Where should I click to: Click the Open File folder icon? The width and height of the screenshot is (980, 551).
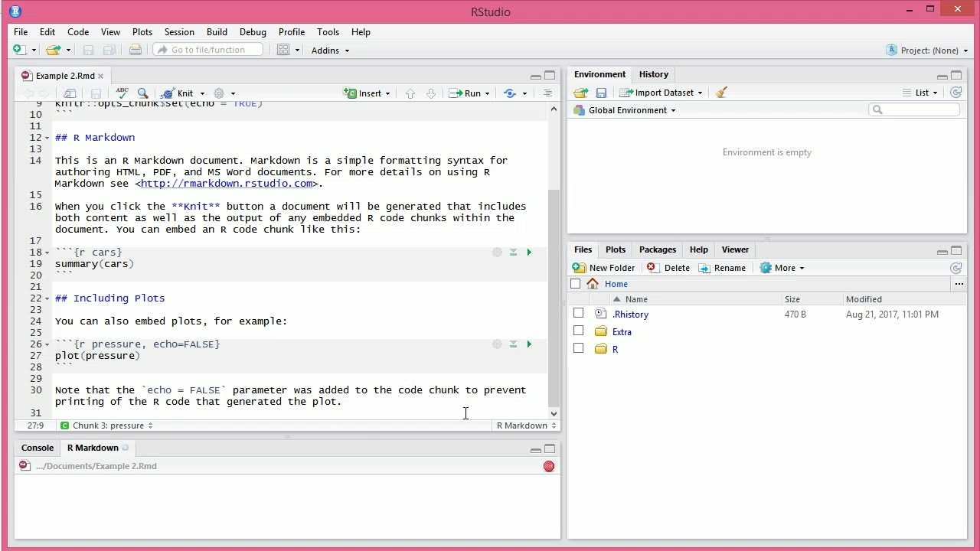52,50
